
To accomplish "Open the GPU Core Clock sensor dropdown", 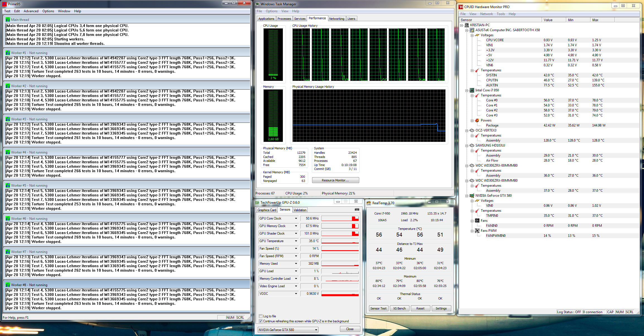I will (x=296, y=218).
